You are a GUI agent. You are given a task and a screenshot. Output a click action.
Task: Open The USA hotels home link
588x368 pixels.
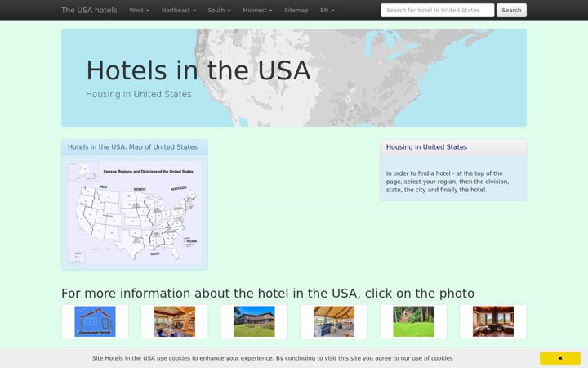coord(89,10)
